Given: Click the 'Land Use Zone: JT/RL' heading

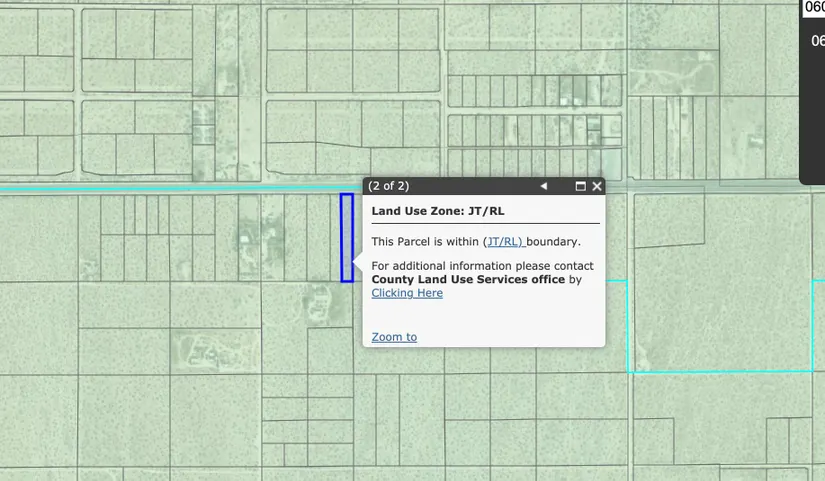Looking at the screenshot, I should coord(438,211).
